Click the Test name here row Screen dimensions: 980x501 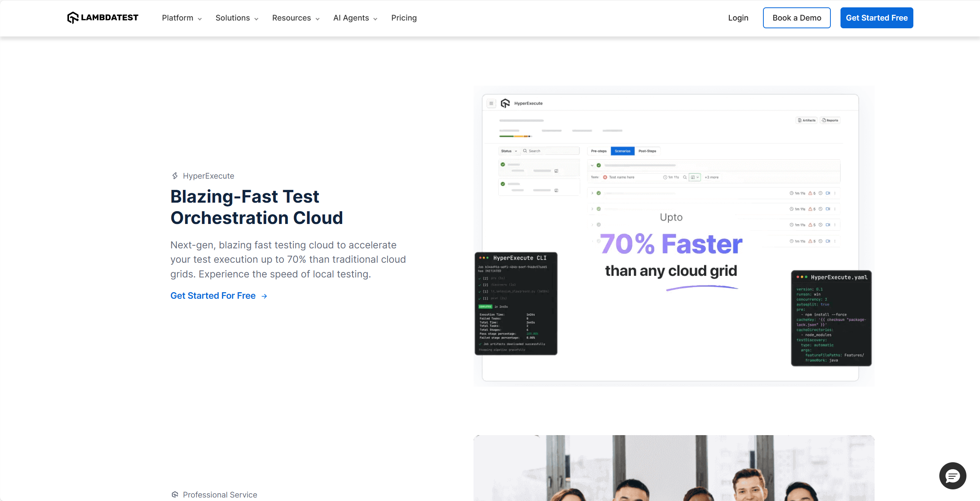[714, 177]
